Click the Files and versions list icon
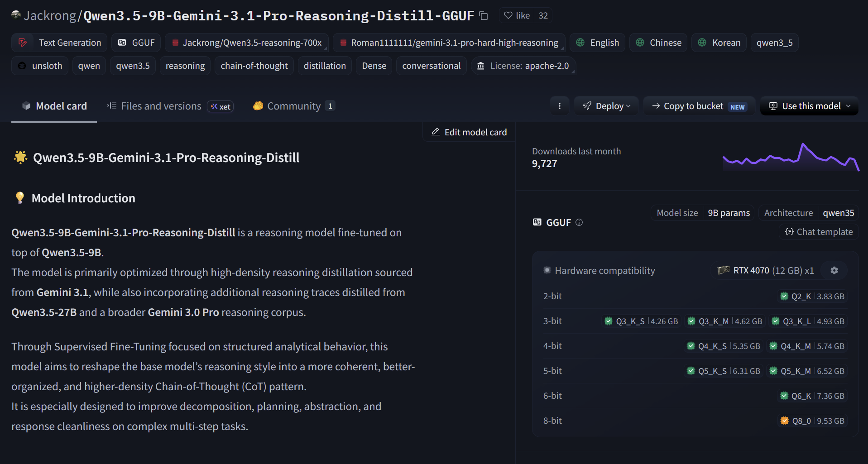 pos(112,106)
